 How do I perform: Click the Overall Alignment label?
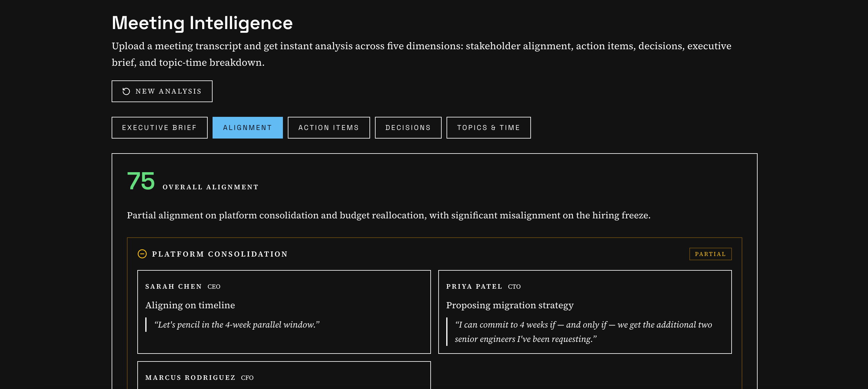click(x=210, y=187)
